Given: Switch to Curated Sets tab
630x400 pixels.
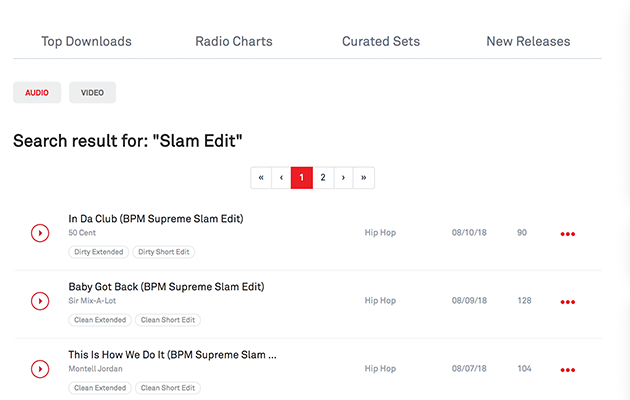Looking at the screenshot, I should pos(381,41).
